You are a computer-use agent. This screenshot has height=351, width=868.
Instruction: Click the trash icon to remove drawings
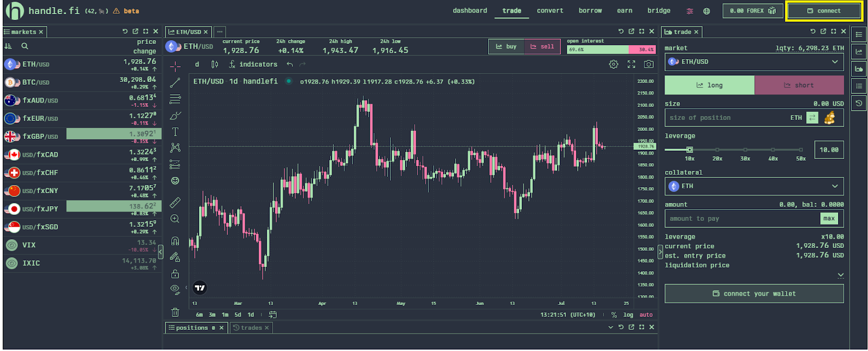(x=175, y=312)
